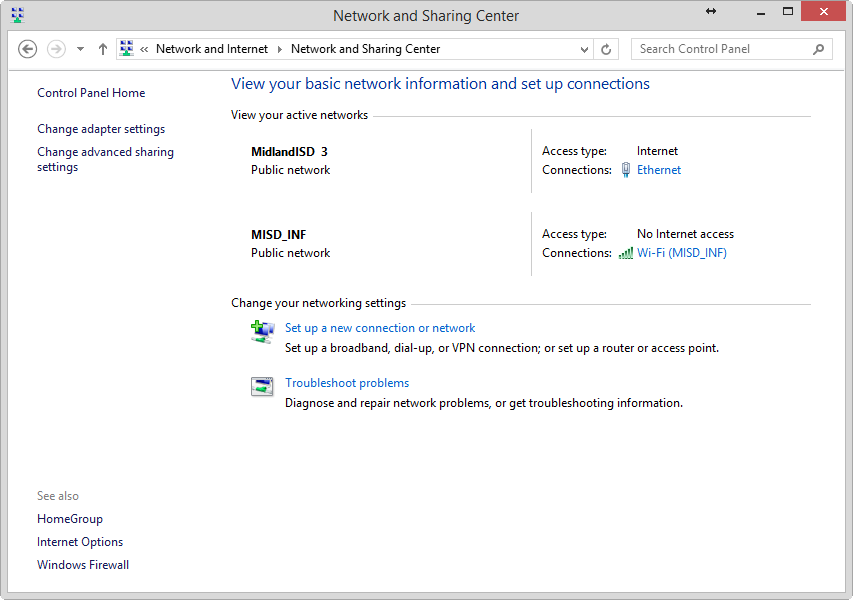The height and width of the screenshot is (600, 853).
Task: Click the 'No Internet access' text
Action: 685,234
